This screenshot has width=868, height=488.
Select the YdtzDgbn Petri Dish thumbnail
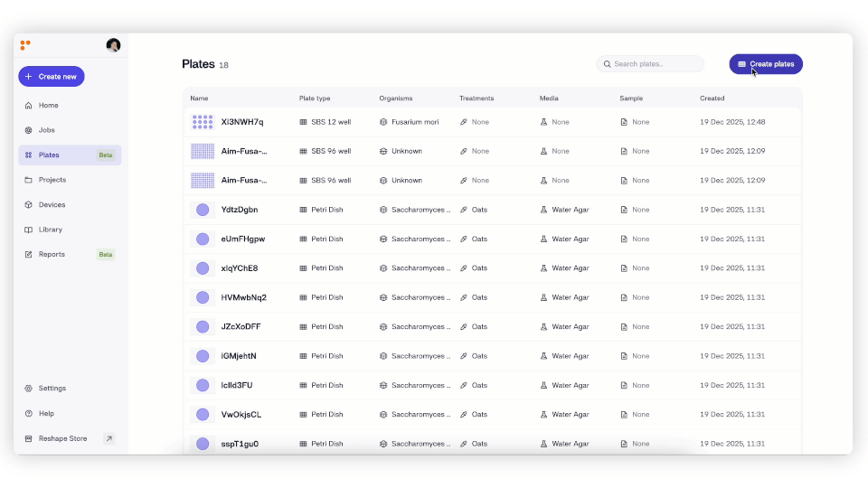(203, 210)
